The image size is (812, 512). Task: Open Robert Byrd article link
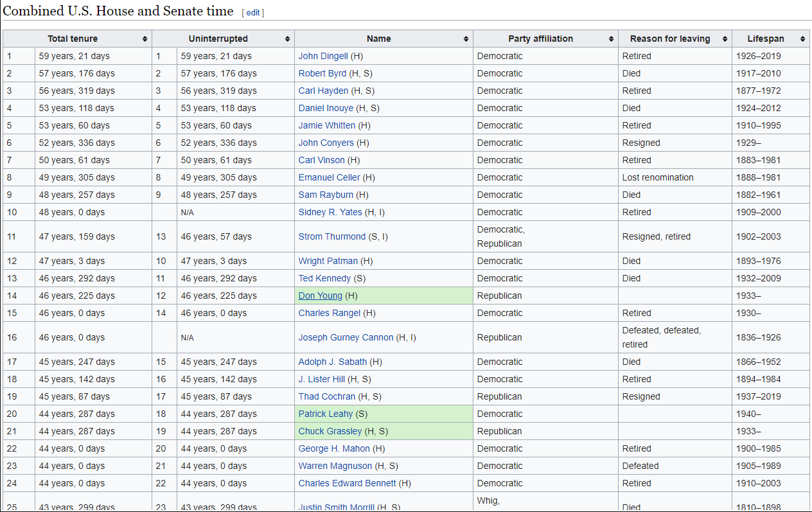[322, 73]
